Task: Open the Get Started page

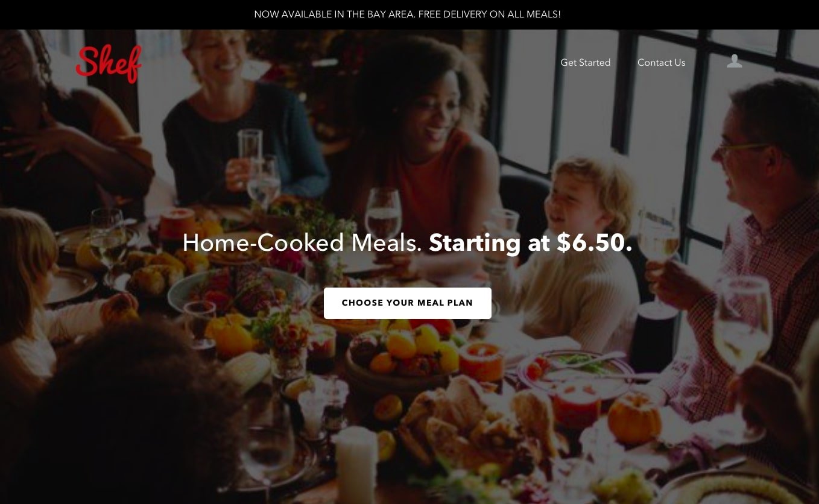Action: point(585,63)
